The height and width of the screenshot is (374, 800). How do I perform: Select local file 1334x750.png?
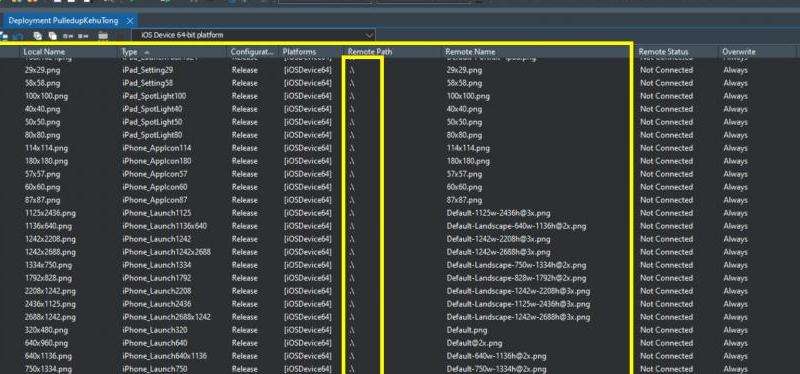[48, 265]
